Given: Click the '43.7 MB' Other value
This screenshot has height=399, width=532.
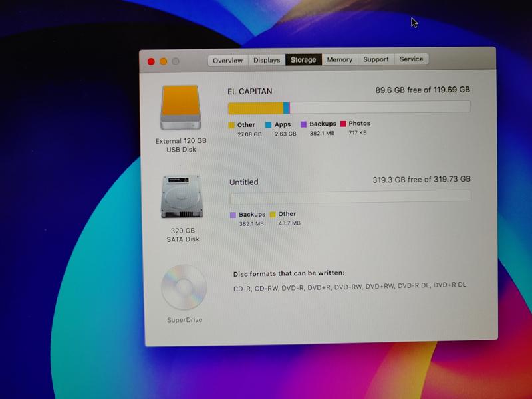Looking at the screenshot, I should tap(289, 223).
